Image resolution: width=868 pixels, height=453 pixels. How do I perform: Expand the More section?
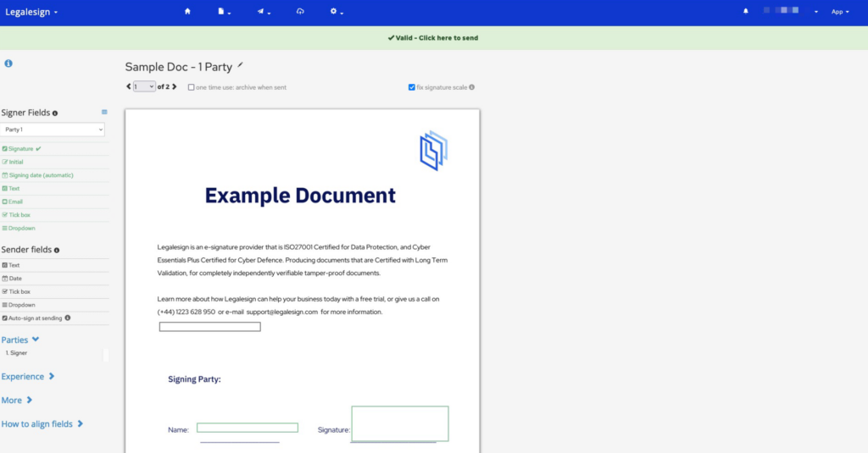coord(17,401)
